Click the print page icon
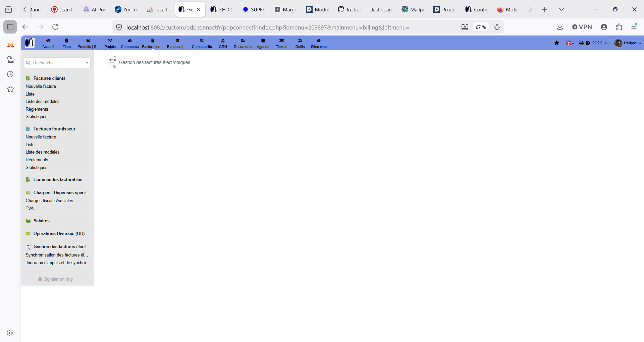 (581, 43)
